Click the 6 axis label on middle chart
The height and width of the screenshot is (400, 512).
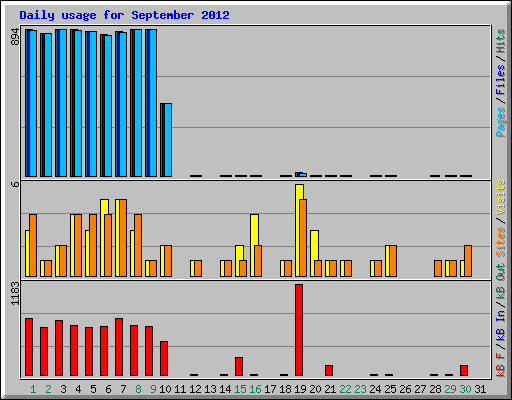15,184
